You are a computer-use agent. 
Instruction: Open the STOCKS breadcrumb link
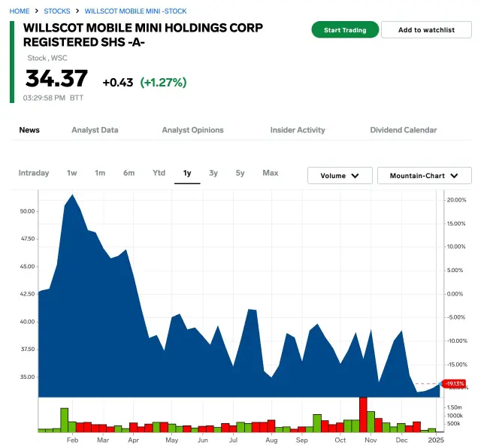(x=57, y=11)
